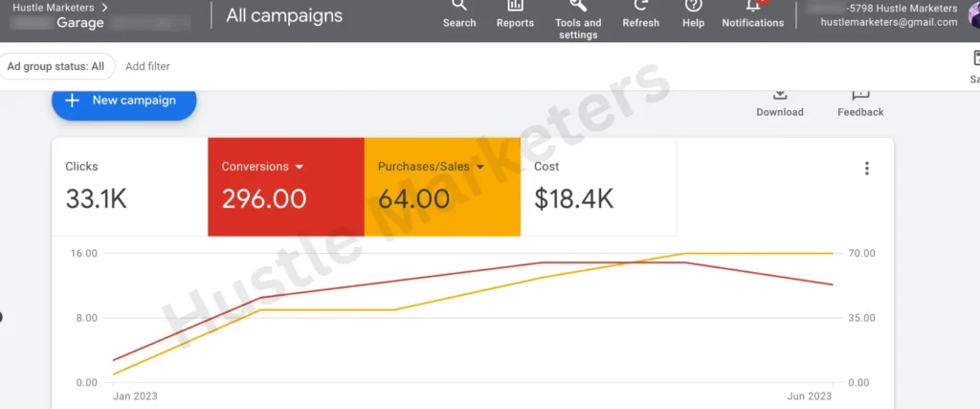Click the Hustle Marketers breadcrumb link
980x409 pixels.
(53, 8)
